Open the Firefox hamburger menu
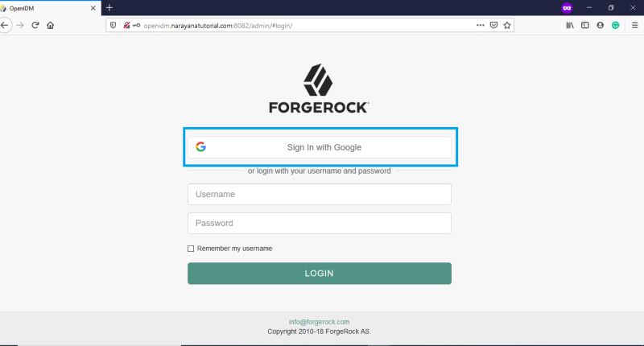The width and height of the screenshot is (644, 346). [634, 26]
